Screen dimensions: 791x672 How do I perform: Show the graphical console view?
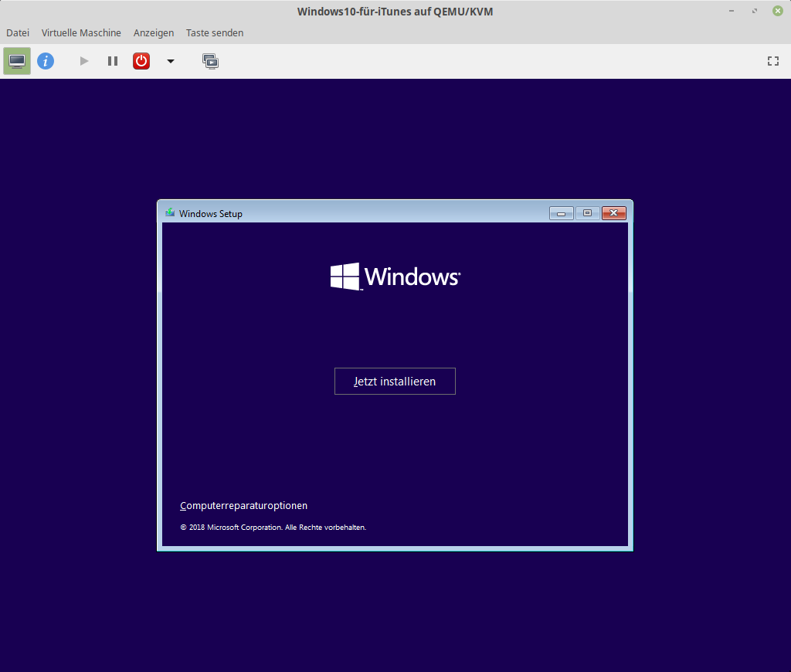point(17,61)
